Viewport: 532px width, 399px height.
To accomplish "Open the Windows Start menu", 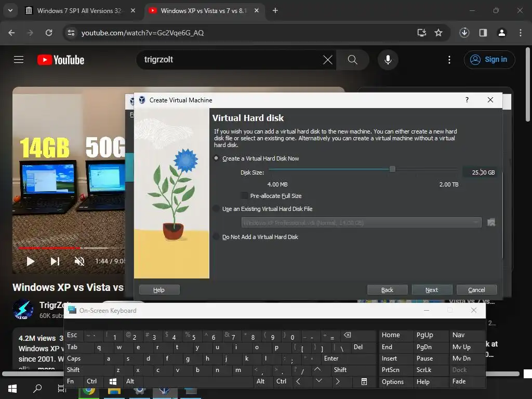I will pos(12,389).
